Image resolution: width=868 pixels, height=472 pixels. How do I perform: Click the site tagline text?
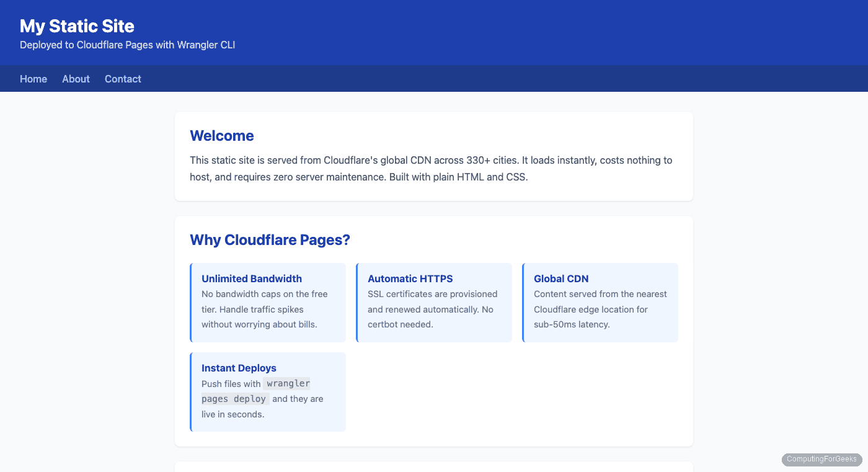click(x=126, y=45)
